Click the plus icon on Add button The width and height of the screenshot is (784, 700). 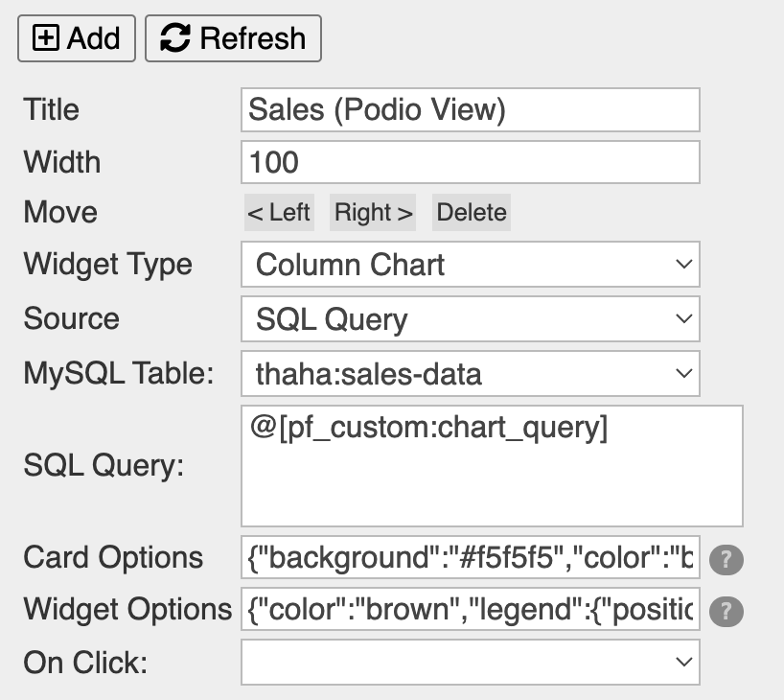pyautogui.click(x=45, y=38)
